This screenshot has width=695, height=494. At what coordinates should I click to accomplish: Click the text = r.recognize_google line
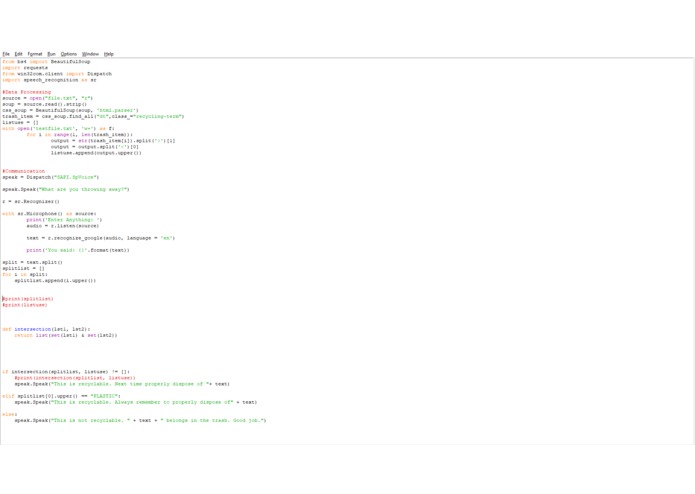(x=101, y=238)
